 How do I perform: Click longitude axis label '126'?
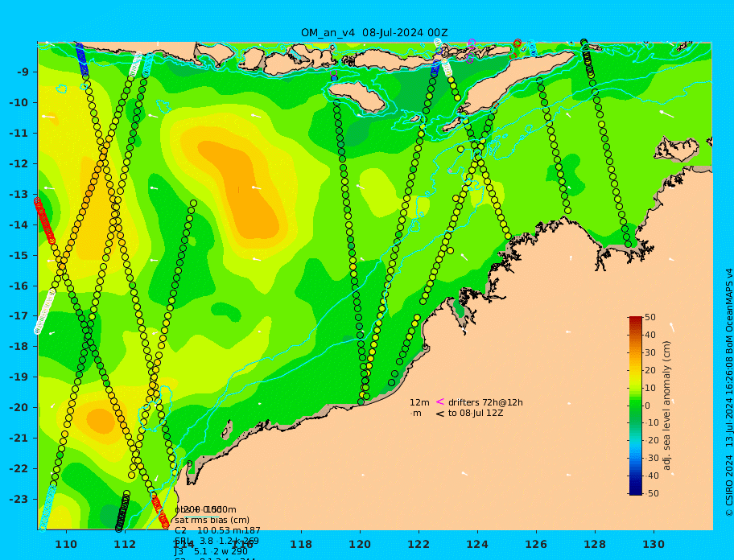click(x=536, y=545)
